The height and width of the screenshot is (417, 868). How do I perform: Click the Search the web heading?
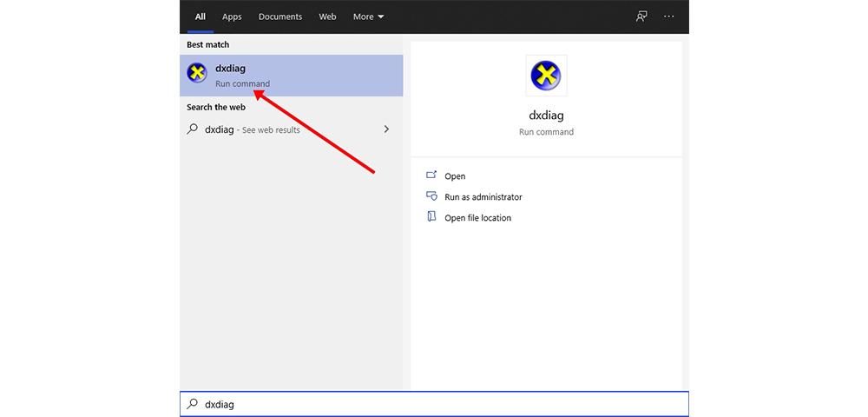(216, 107)
